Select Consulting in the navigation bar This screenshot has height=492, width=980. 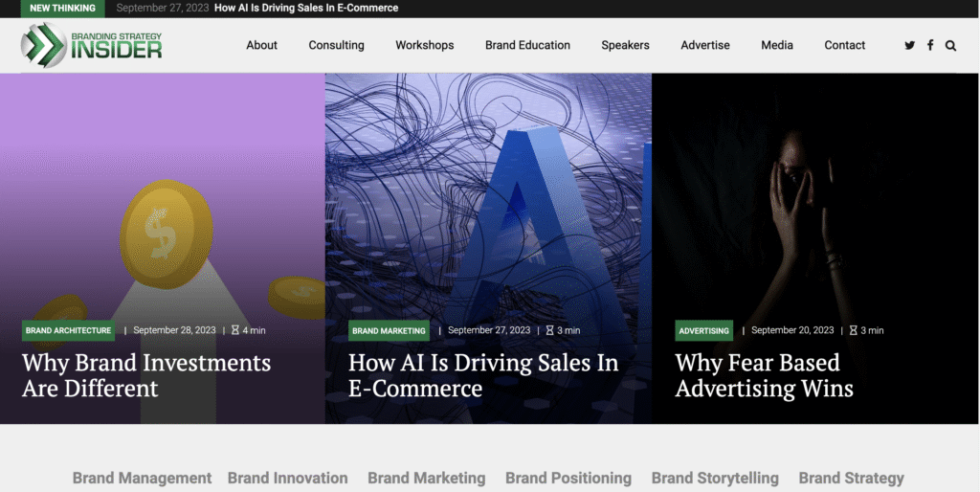coord(336,45)
